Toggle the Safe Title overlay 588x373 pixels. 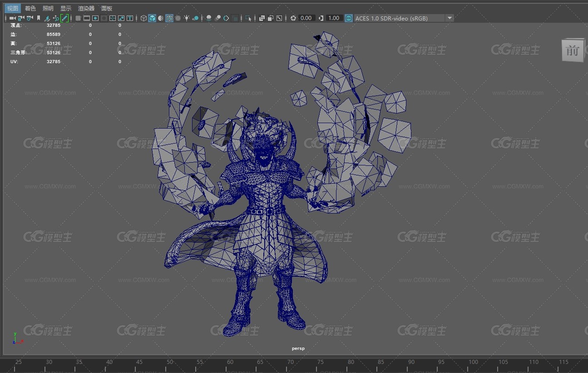[x=130, y=18]
